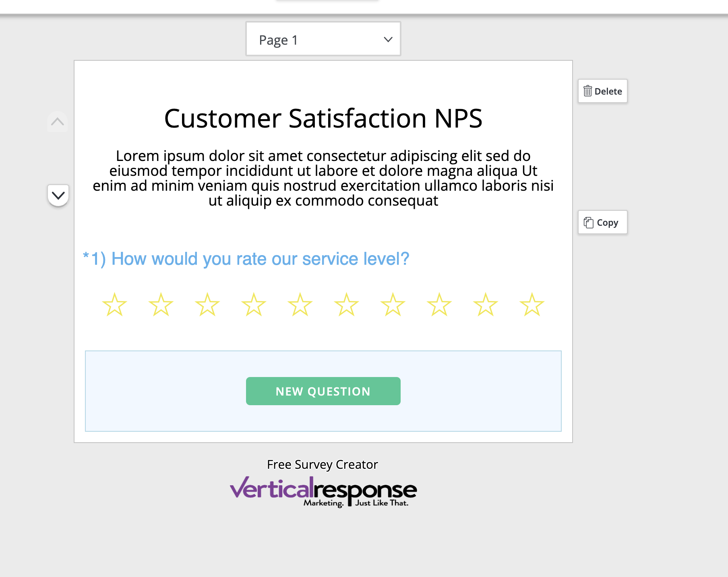Image resolution: width=728 pixels, height=577 pixels.
Task: Select the last rating star
Action: click(532, 305)
